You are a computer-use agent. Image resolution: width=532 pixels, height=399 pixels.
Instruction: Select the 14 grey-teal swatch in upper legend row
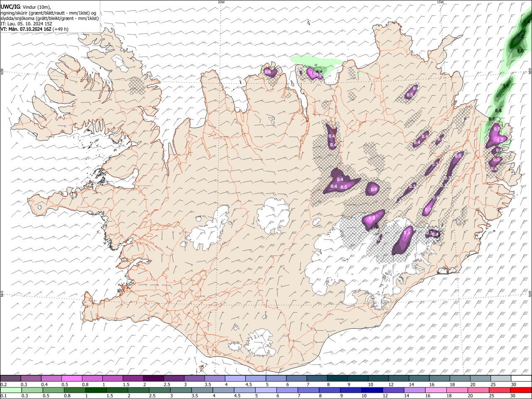point(419,378)
